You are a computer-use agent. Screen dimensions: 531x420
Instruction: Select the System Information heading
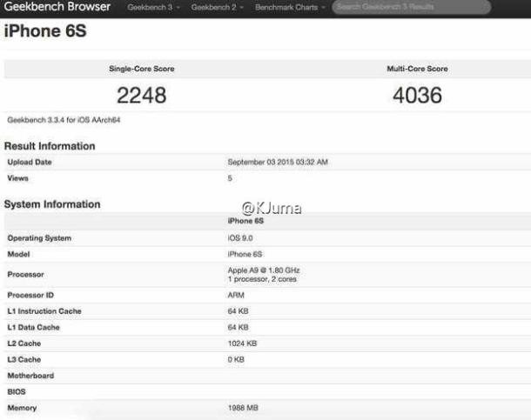pos(52,204)
